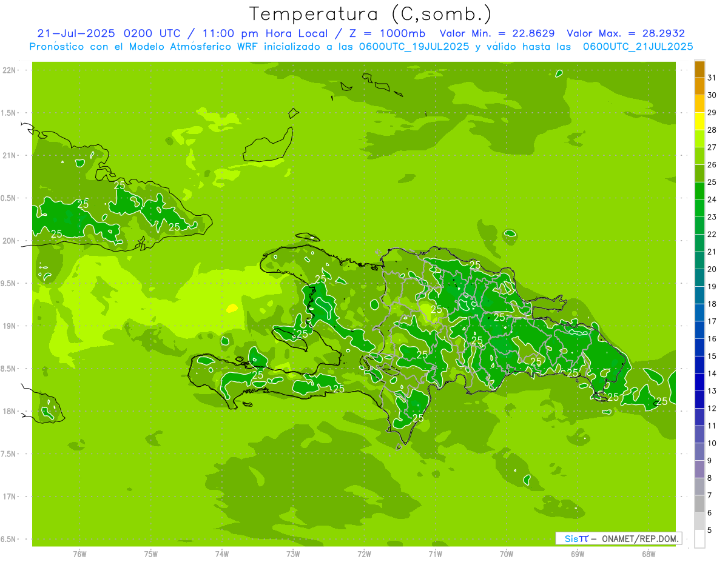Click the '76W' longitude label
728x562 pixels.
point(79,554)
